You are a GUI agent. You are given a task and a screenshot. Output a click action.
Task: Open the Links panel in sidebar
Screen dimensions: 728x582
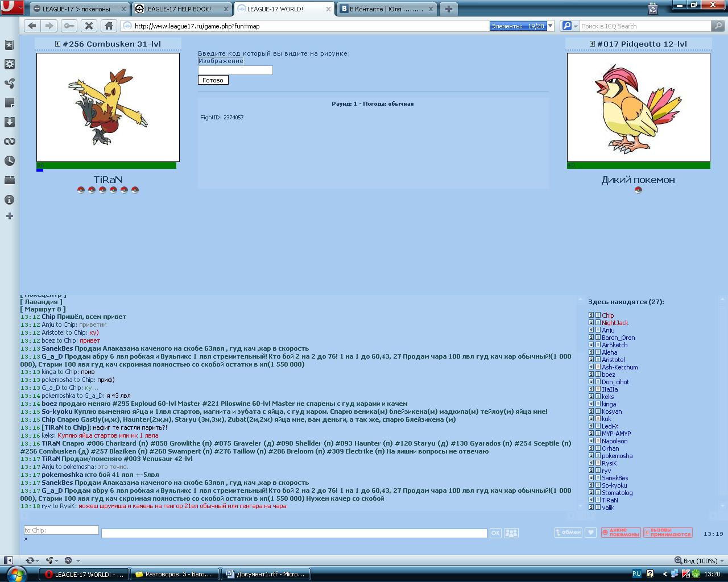coord(9,142)
